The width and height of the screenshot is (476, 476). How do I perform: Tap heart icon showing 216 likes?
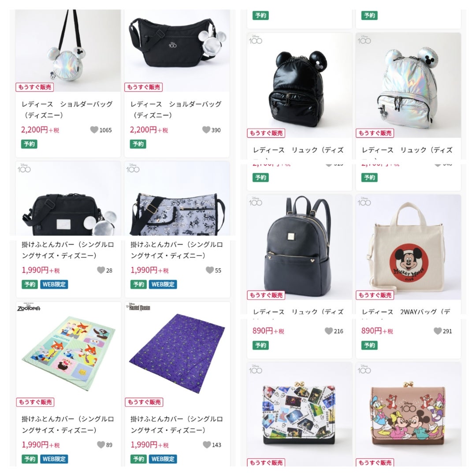click(x=329, y=331)
